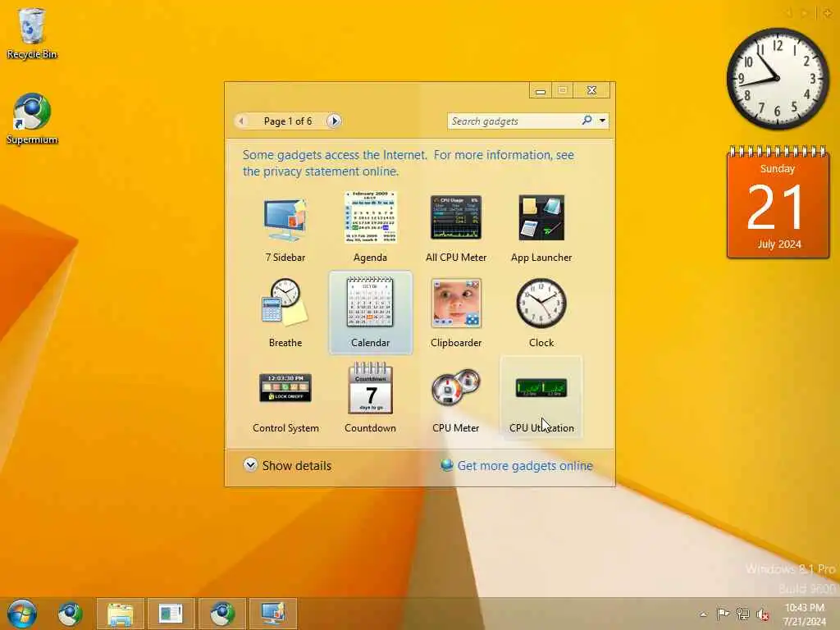
Task: Select the CPU Utilization gadget
Action: 541,398
